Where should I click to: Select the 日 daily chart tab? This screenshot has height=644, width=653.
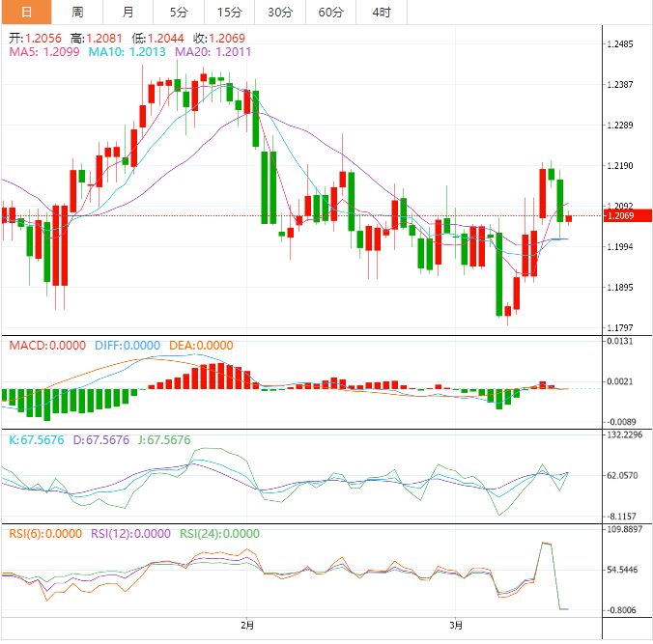27,13
